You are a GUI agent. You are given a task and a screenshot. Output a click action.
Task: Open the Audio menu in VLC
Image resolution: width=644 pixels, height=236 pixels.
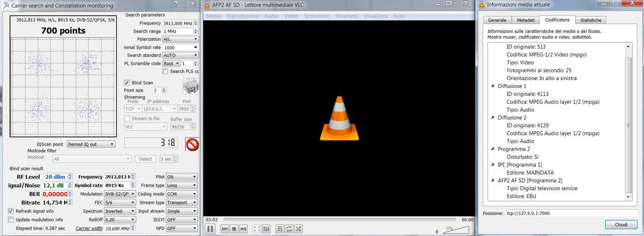tap(272, 16)
